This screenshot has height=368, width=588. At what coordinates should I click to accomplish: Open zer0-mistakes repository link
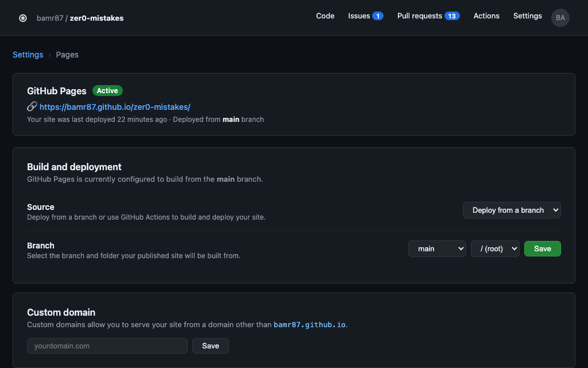point(96,18)
